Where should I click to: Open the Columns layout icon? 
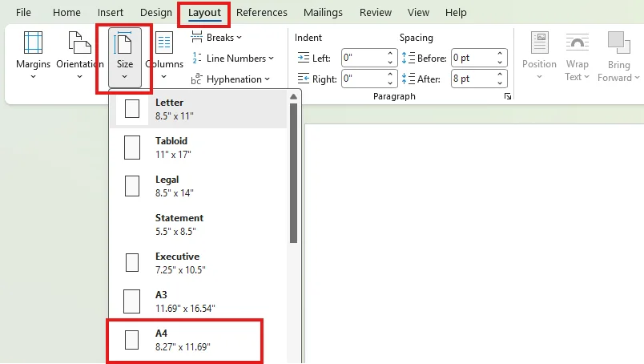(164, 42)
